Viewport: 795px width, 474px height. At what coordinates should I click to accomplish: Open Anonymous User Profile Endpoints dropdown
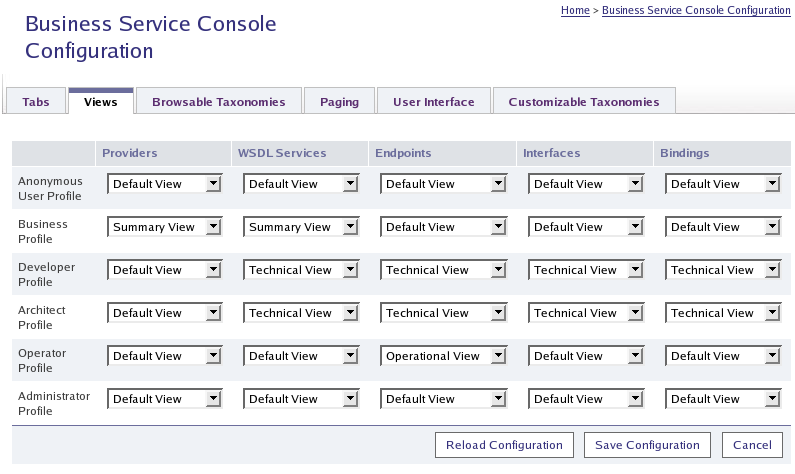tap(443, 184)
